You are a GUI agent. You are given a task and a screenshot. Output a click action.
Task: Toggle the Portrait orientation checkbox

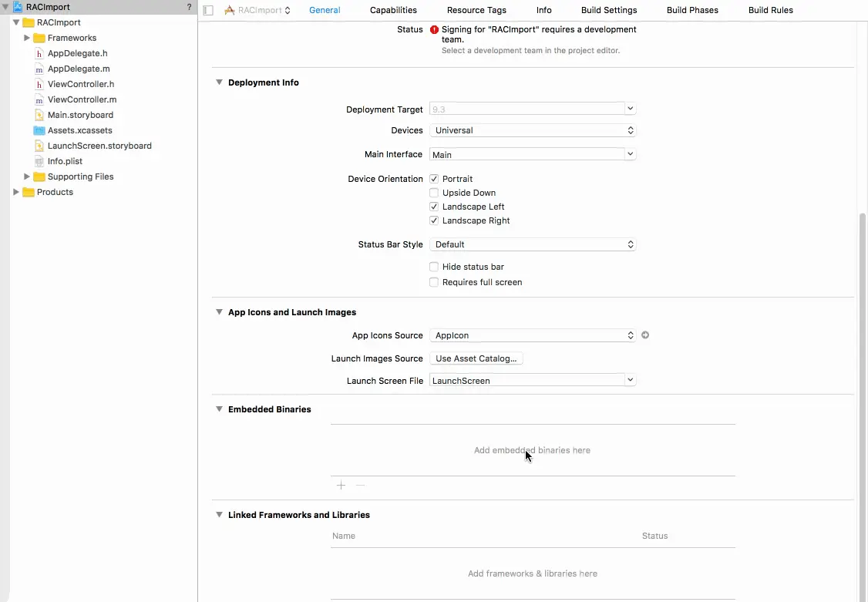434,179
